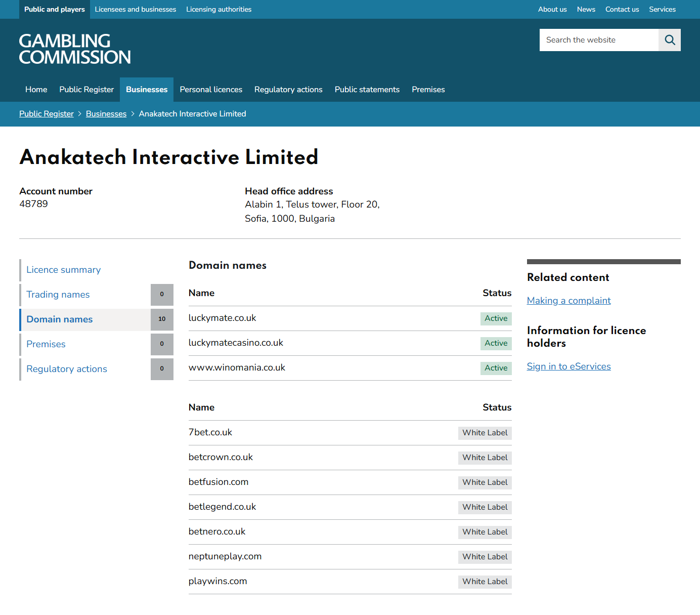Select the playwins.com domain text
Viewport: 700px width, 615px height.
218,581
